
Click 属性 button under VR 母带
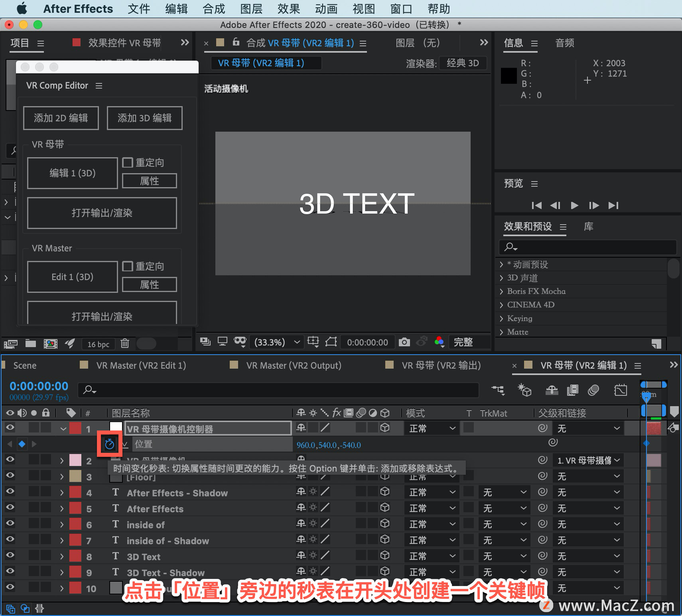150,181
